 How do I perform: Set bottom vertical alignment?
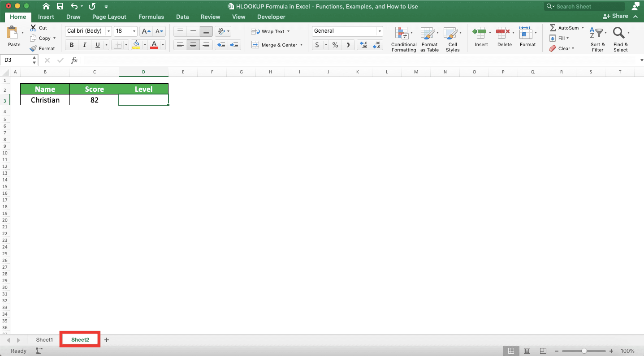tap(206, 31)
